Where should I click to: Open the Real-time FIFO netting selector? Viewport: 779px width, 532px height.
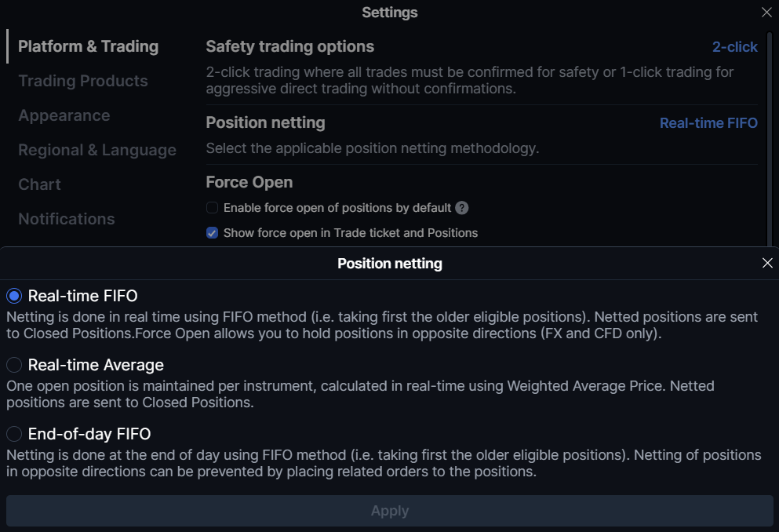click(708, 122)
